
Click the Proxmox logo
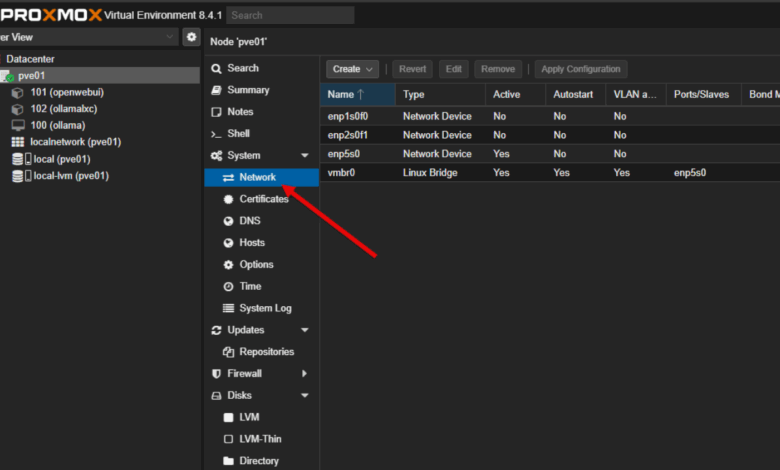tap(51, 15)
